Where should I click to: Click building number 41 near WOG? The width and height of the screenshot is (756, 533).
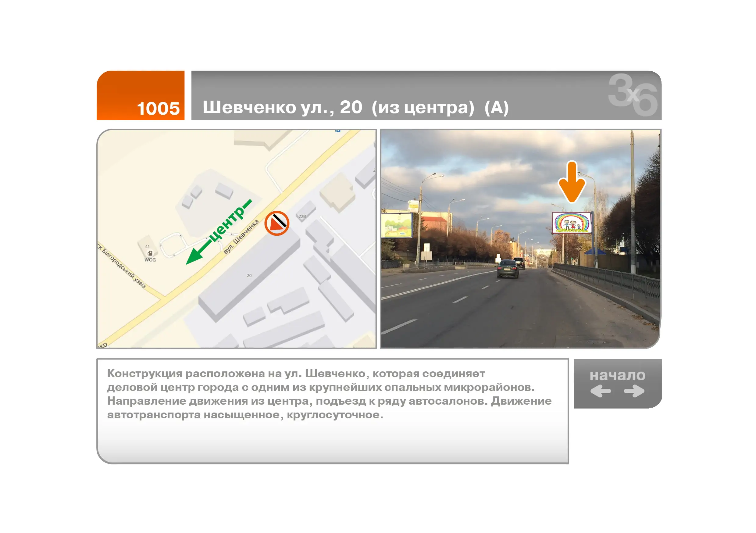coord(148,247)
